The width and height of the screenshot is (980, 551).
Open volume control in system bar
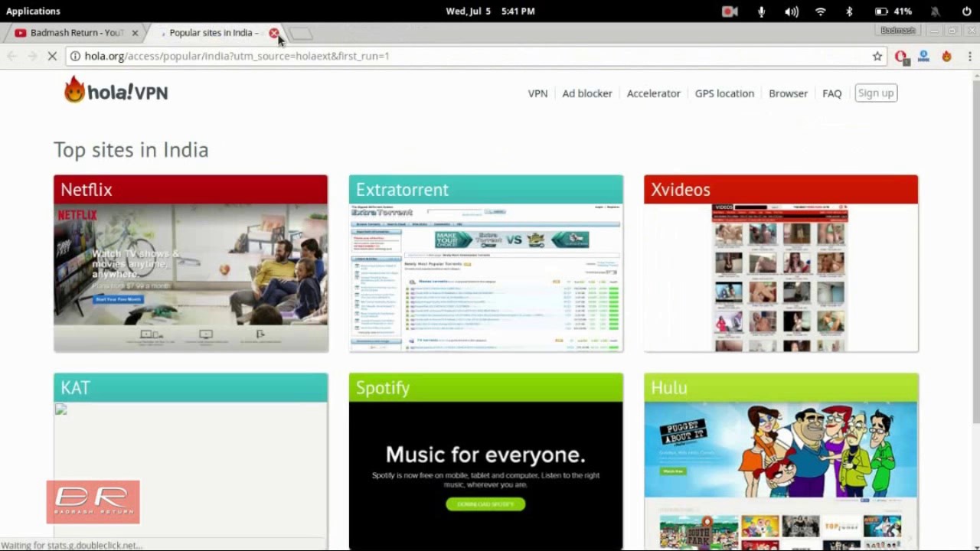792,11
